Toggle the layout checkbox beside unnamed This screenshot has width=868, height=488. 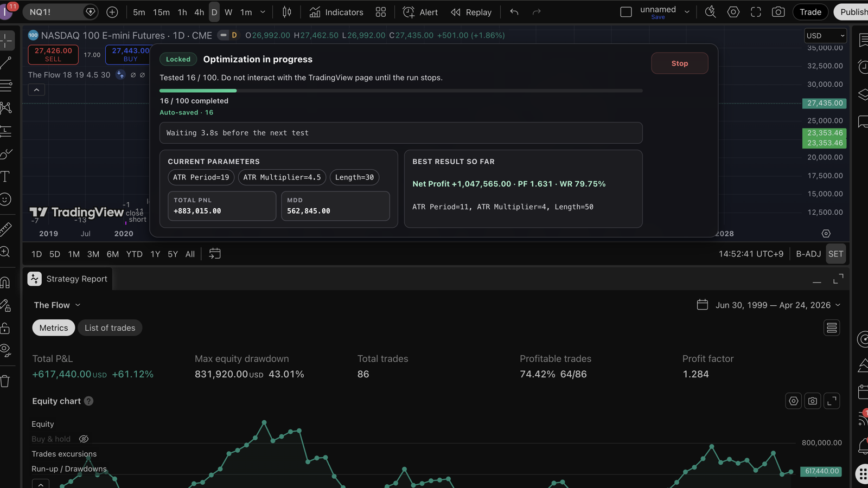(x=626, y=12)
